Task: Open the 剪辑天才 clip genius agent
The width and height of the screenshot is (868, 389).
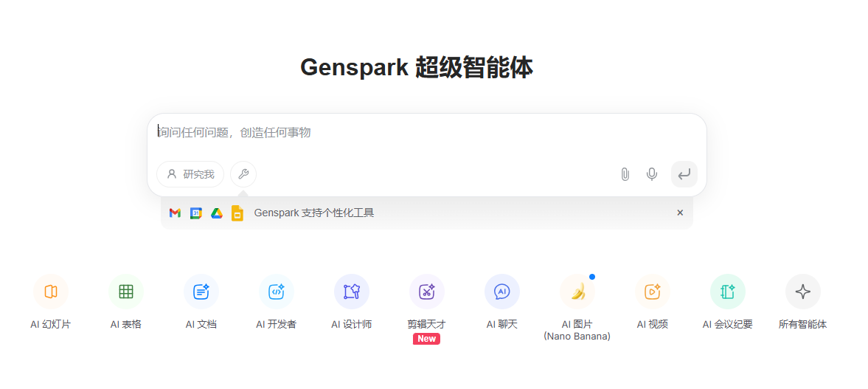Action: click(x=427, y=292)
